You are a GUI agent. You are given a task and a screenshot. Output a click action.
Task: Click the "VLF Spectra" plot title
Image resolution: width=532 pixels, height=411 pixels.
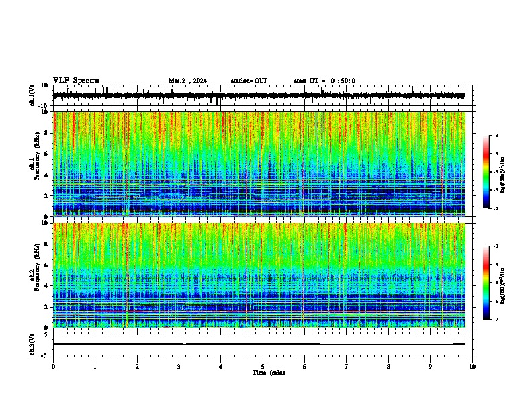click(x=76, y=81)
